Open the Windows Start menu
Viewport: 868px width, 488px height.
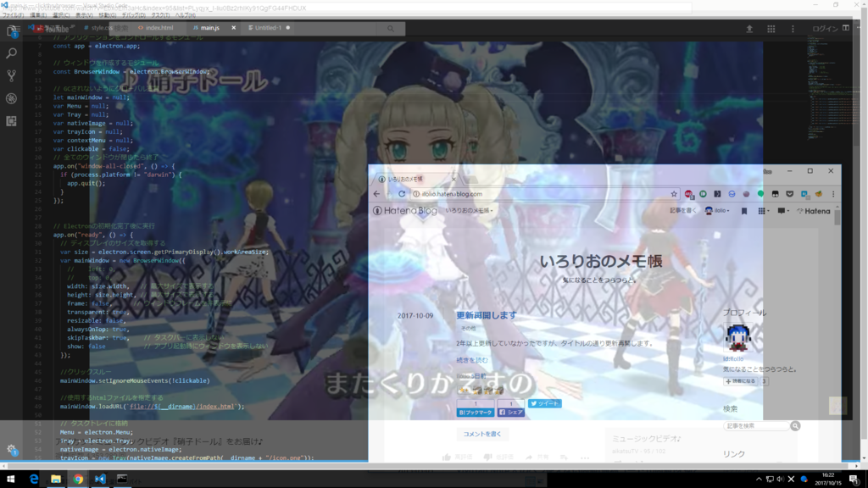10,480
